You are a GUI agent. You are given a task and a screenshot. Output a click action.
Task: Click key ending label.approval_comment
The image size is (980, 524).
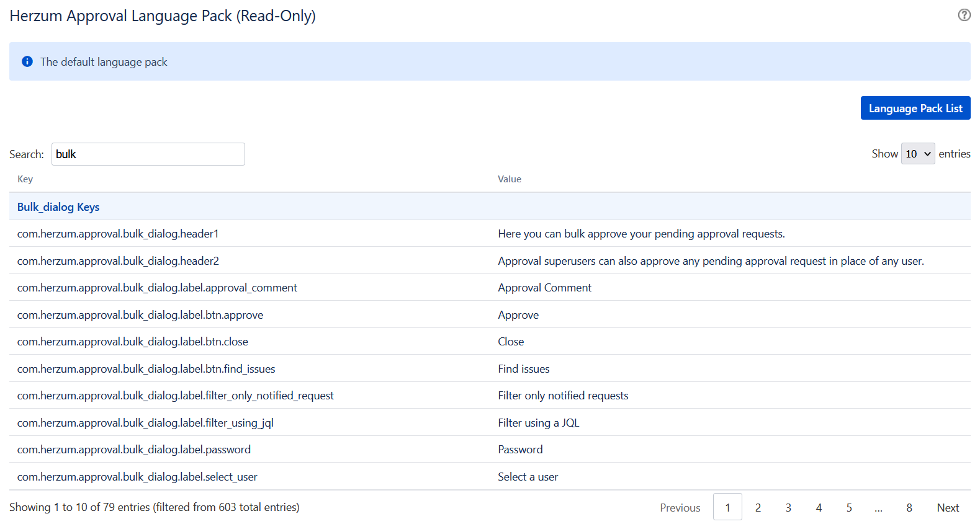pyautogui.click(x=157, y=288)
